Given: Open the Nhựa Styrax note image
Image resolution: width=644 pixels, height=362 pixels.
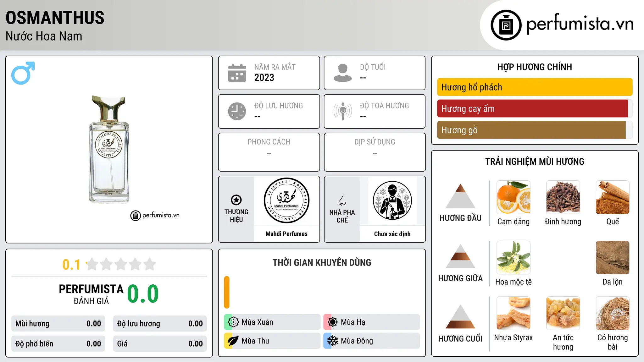Looking at the screenshot, I should [513, 313].
